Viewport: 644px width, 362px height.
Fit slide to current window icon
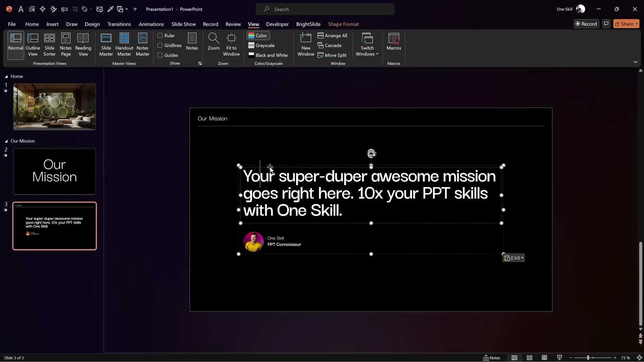(x=639, y=358)
